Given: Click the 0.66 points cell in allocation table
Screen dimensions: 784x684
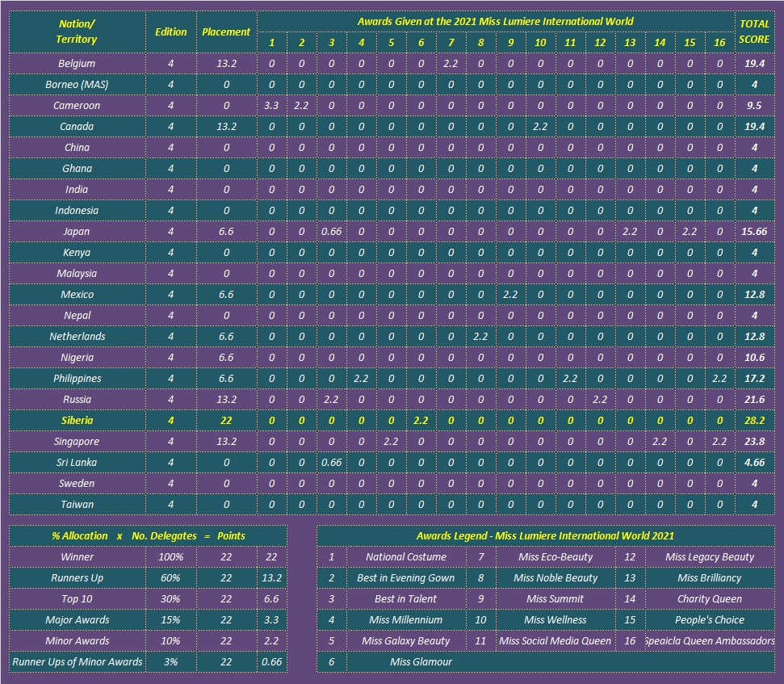Looking at the screenshot, I should click(271, 662).
